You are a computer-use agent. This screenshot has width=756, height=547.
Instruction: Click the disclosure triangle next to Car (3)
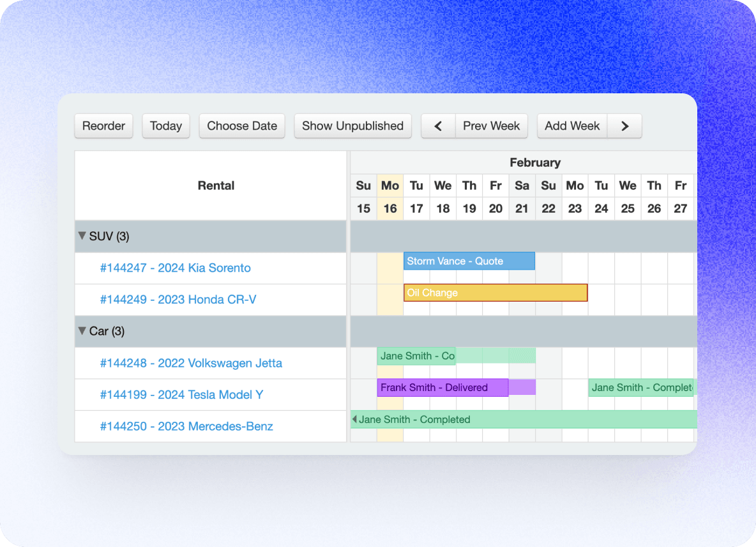tap(82, 331)
